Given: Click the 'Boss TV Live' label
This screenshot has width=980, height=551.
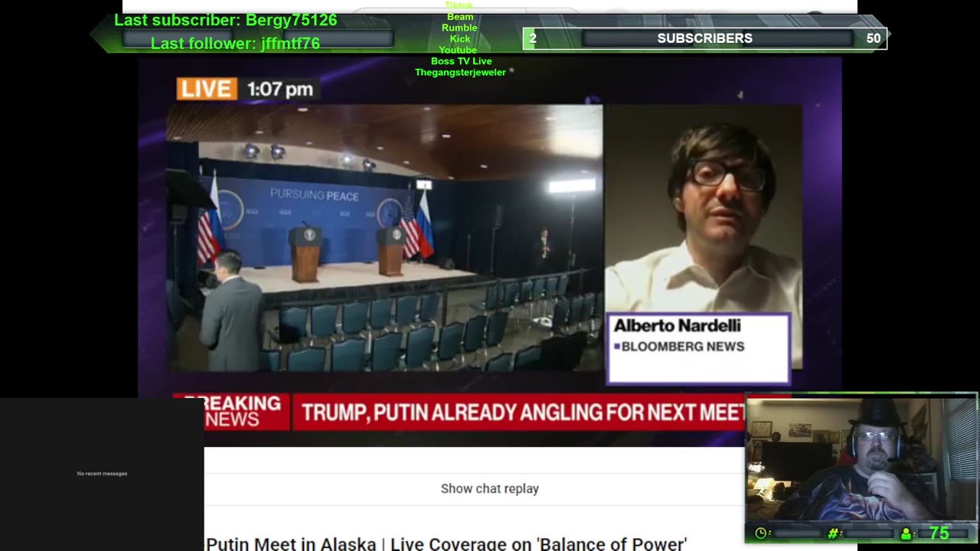Looking at the screenshot, I should pyautogui.click(x=462, y=61).
